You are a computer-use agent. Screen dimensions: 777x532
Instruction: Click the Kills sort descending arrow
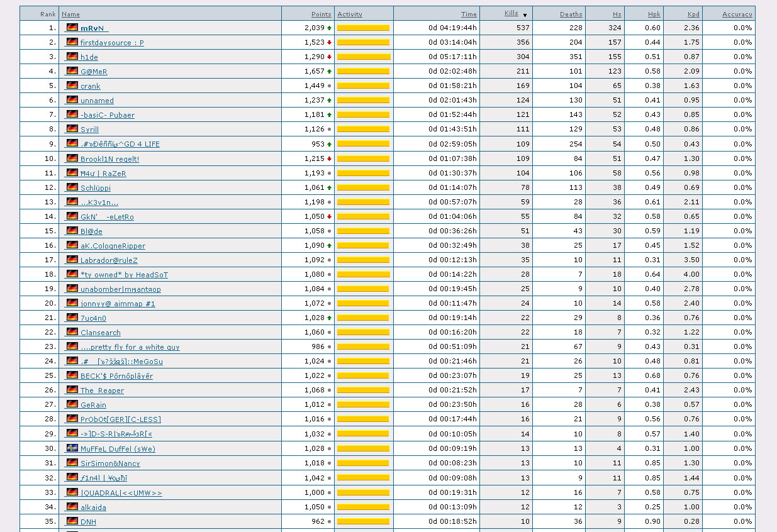(525, 15)
